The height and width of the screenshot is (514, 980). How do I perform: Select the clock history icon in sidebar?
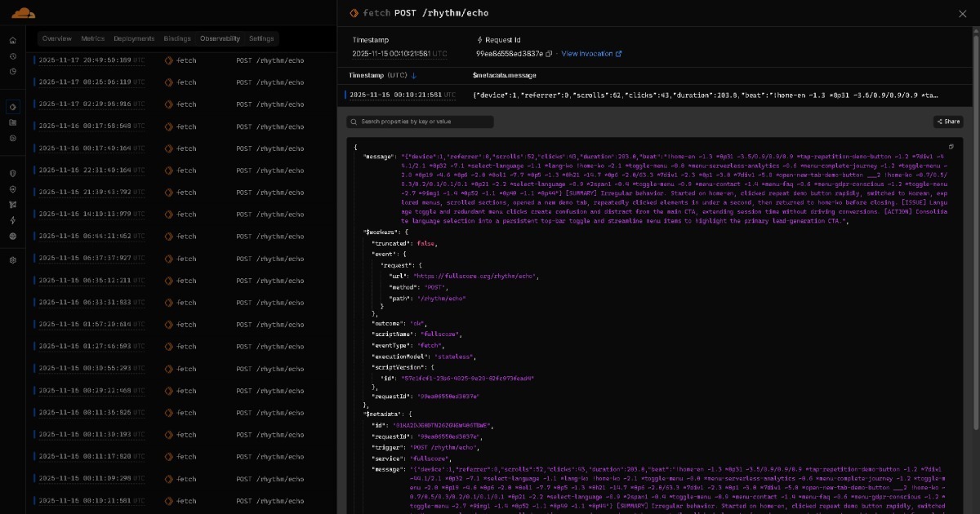tap(11, 56)
